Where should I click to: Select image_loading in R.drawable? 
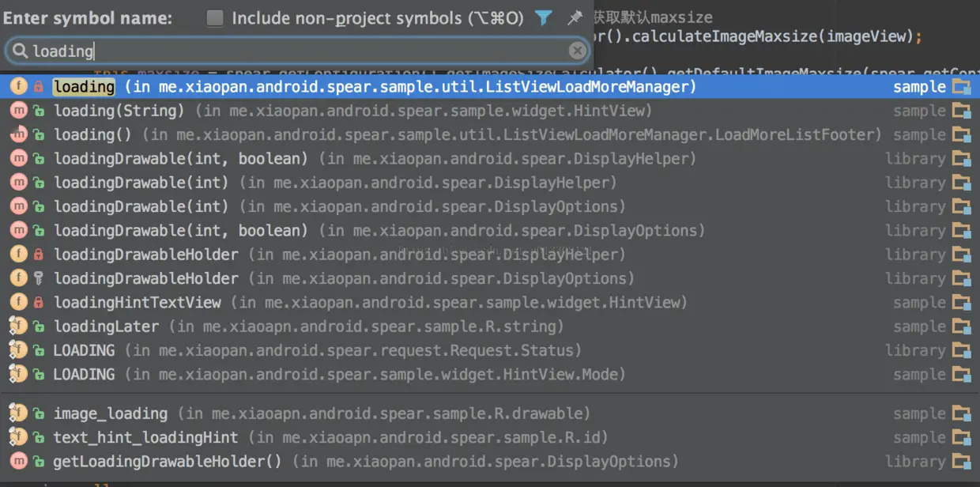coord(490,413)
